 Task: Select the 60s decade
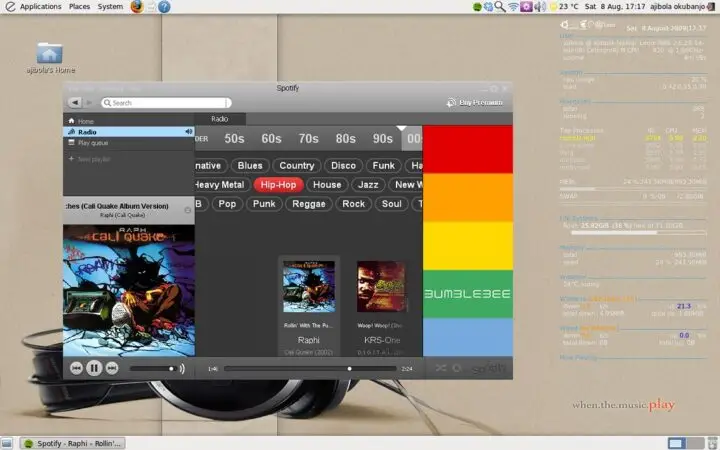coord(271,139)
